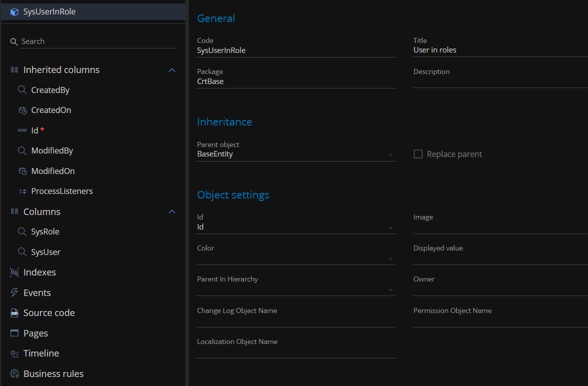
Task: Click the Change Log Object Name field
Action: click(x=296, y=321)
